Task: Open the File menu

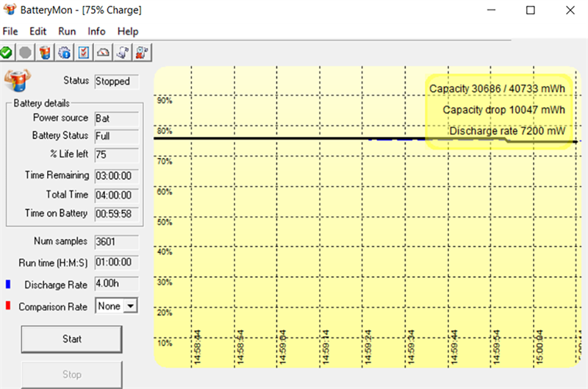Action: [10, 31]
